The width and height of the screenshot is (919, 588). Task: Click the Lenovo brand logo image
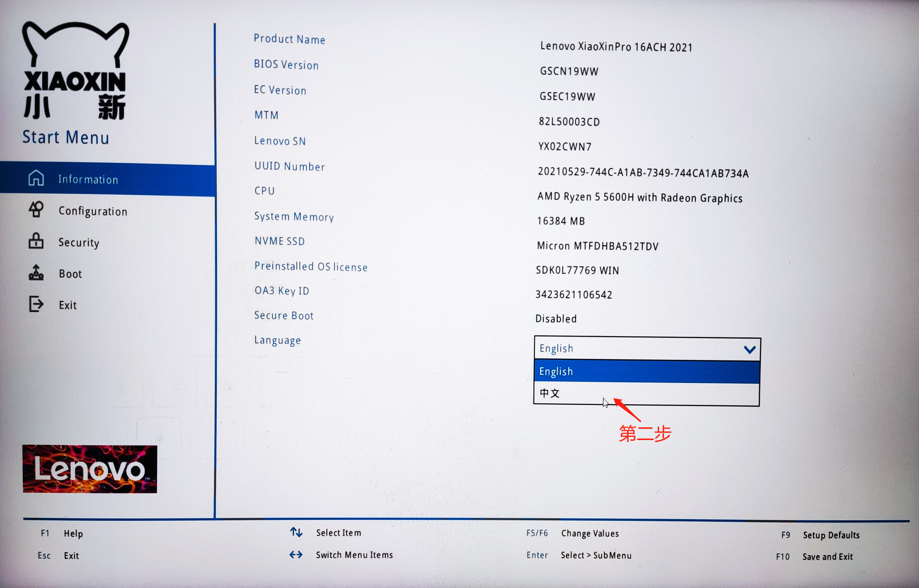pyautogui.click(x=90, y=469)
